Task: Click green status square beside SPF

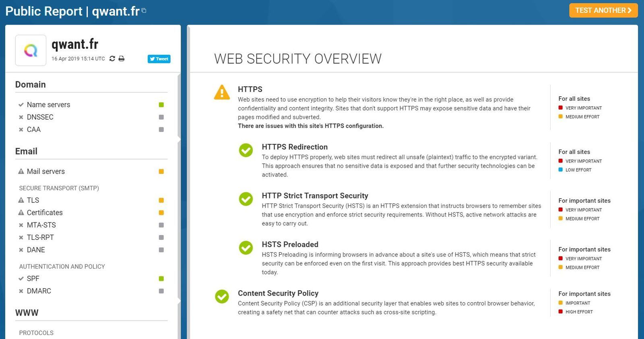Action: (161, 279)
